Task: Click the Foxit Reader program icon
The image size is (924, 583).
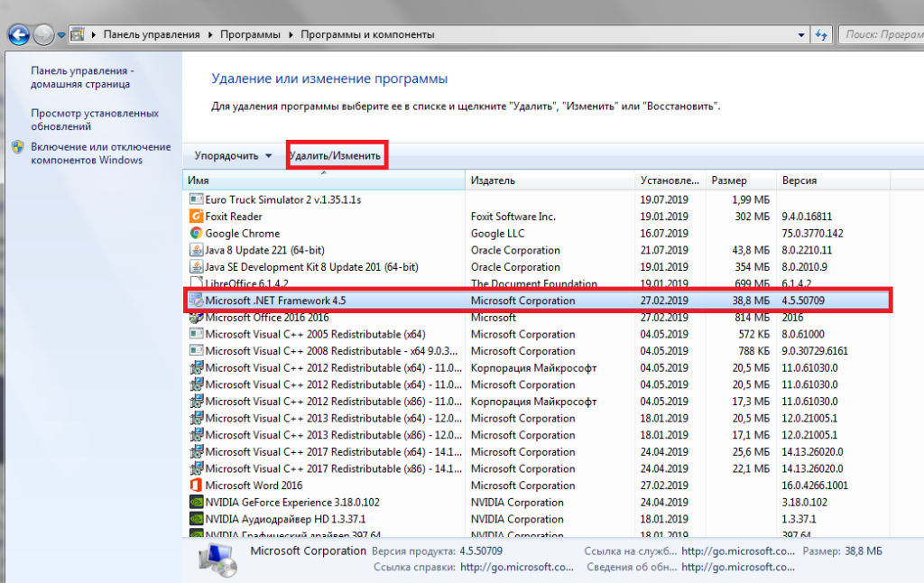Action: (x=196, y=217)
